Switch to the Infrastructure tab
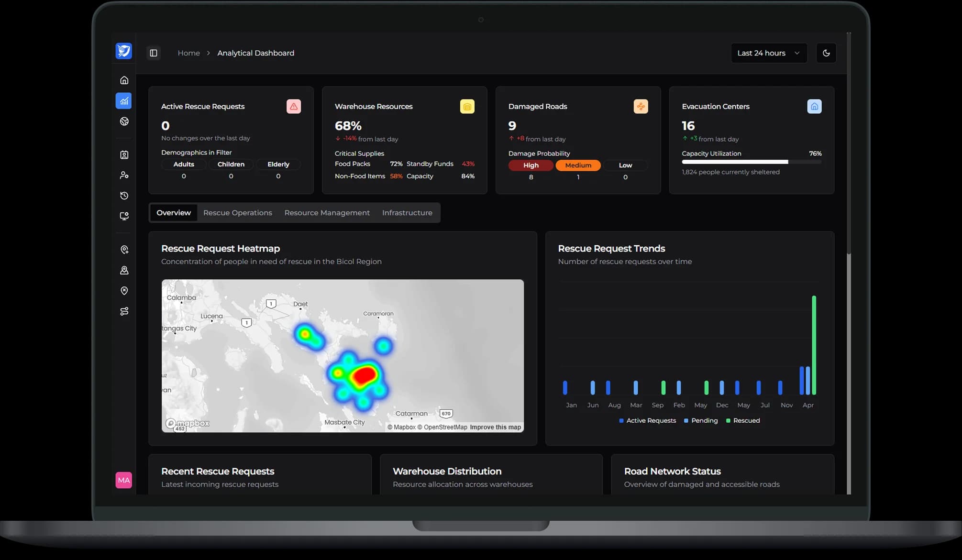Image resolution: width=962 pixels, height=560 pixels. pyautogui.click(x=407, y=213)
